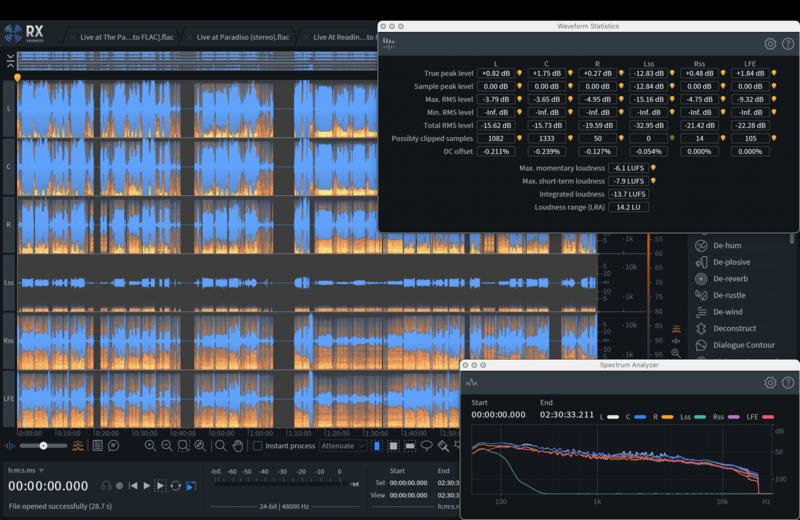Viewport: 800px width, 520px height.
Task: Toggle the L channel selector
Action: click(x=9, y=108)
